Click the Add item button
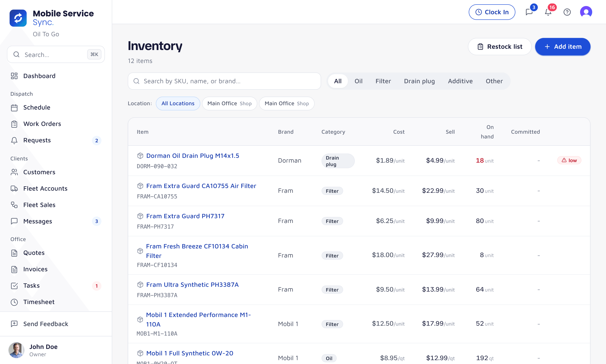 [563, 47]
